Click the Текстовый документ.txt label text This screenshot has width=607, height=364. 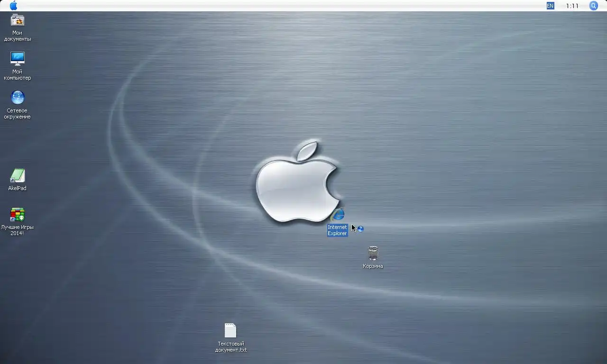(x=231, y=347)
